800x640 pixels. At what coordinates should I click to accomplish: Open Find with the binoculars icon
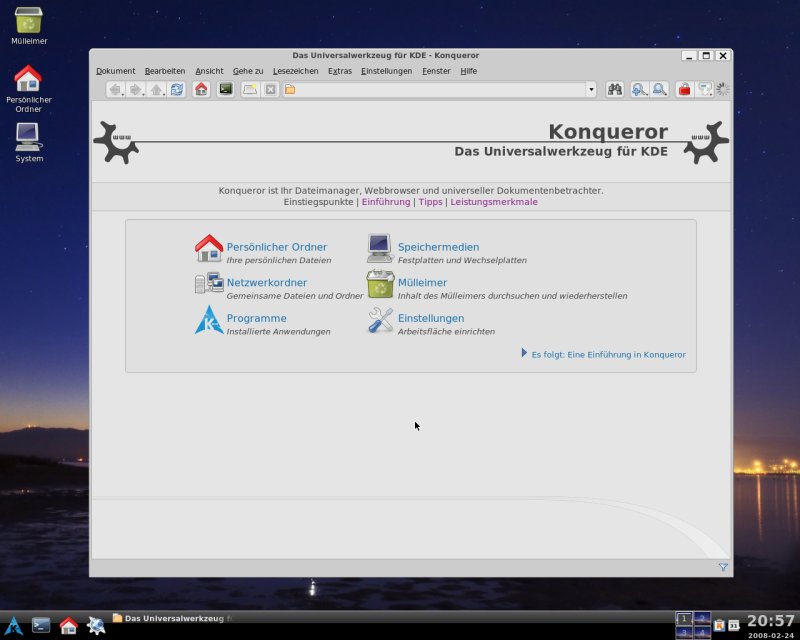click(615, 90)
